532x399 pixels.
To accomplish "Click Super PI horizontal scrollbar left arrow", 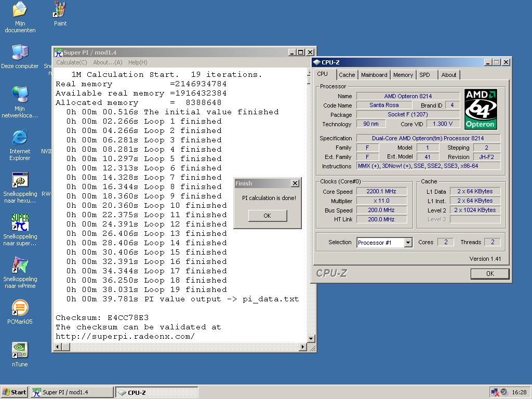I will point(57,347).
